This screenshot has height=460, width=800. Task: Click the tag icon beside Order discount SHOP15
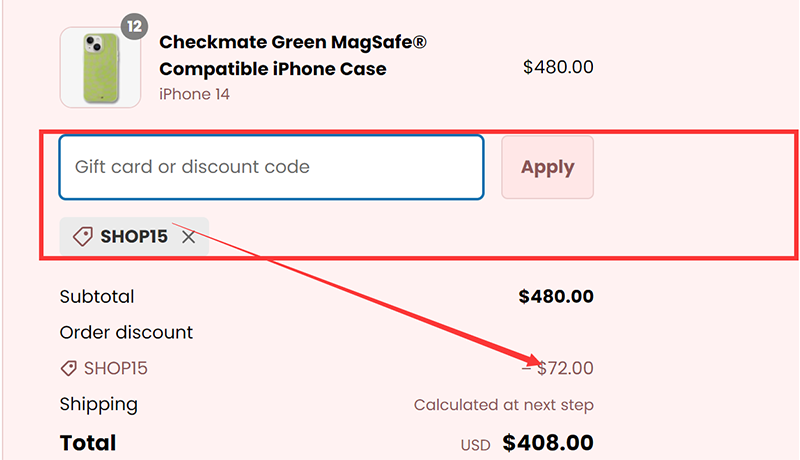tap(69, 368)
